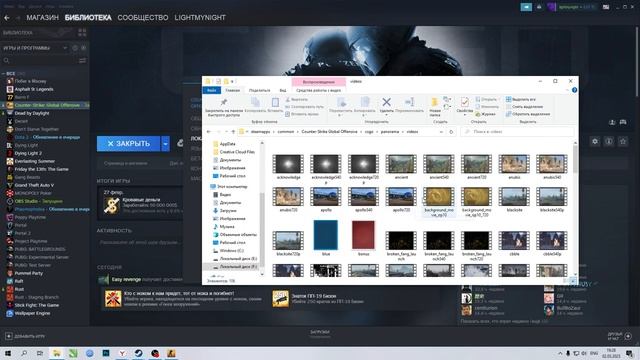Click the Rename (Переименовать) ribbon icon
The width and height of the screenshot is (640, 360).
click(409, 102)
